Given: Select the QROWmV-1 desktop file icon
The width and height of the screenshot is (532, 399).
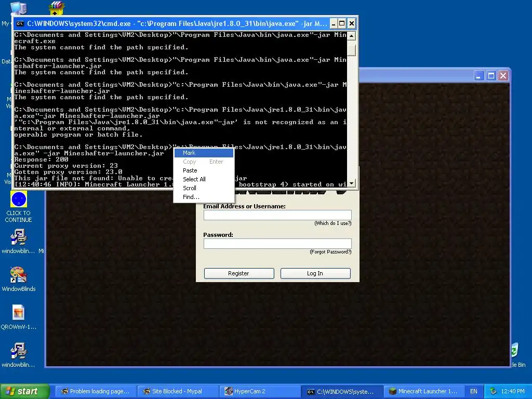Looking at the screenshot, I should click(19, 317).
